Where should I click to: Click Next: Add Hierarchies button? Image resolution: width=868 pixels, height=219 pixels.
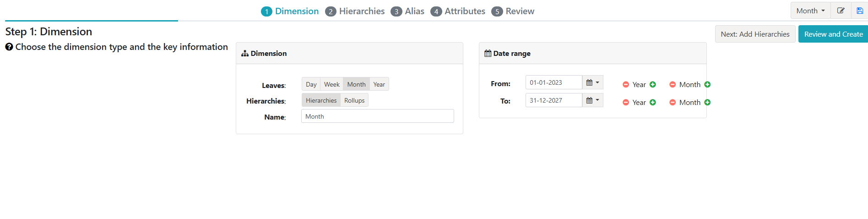point(755,34)
